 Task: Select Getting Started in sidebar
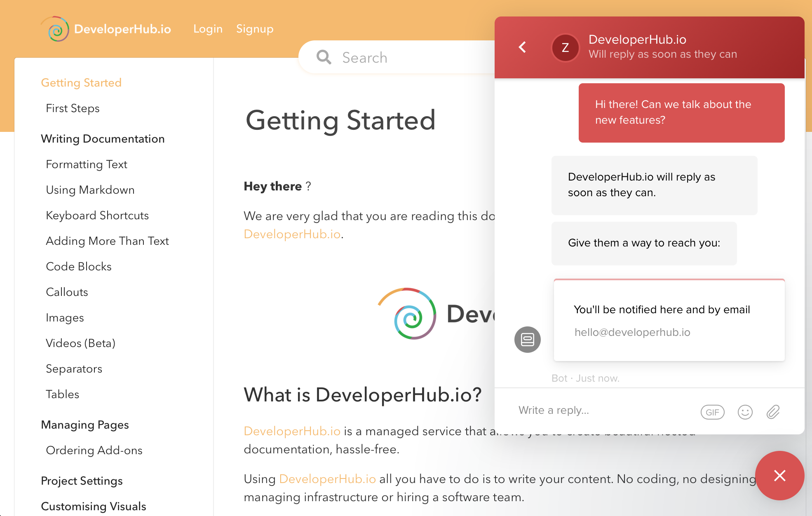[x=81, y=82]
